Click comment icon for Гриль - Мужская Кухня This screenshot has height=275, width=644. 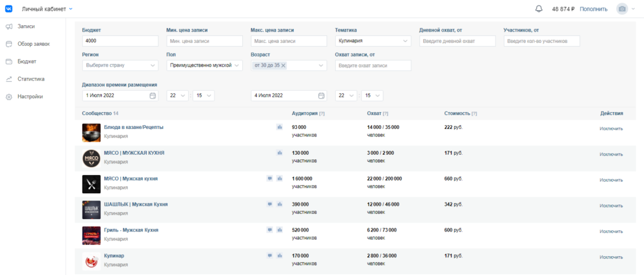point(270,230)
